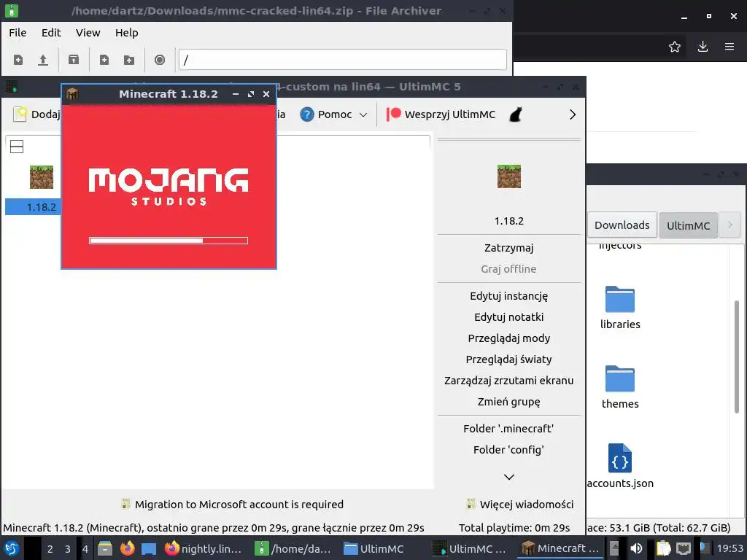Click the 19:53 clock on taskbar
747x560 pixels.
click(729, 548)
